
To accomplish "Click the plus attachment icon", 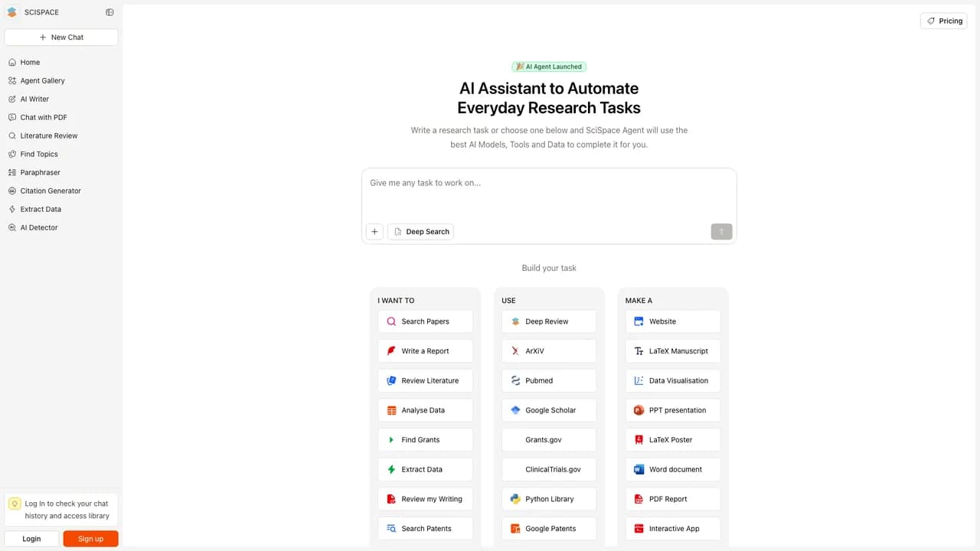I will tap(374, 231).
